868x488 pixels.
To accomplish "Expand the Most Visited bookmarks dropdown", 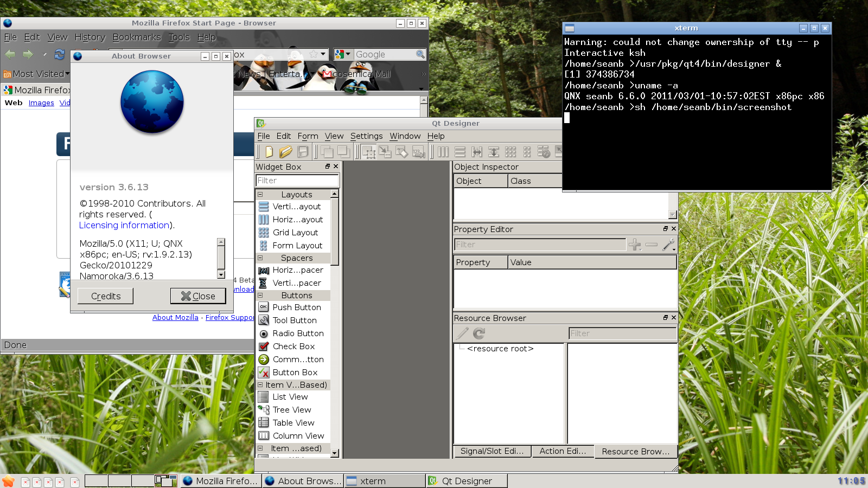I will point(37,74).
